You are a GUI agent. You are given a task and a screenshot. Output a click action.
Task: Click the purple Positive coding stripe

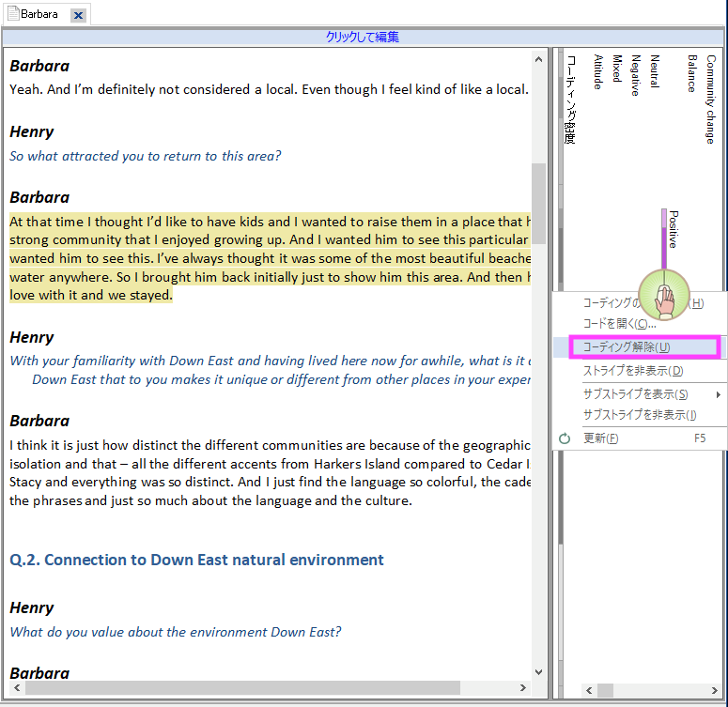(x=663, y=239)
